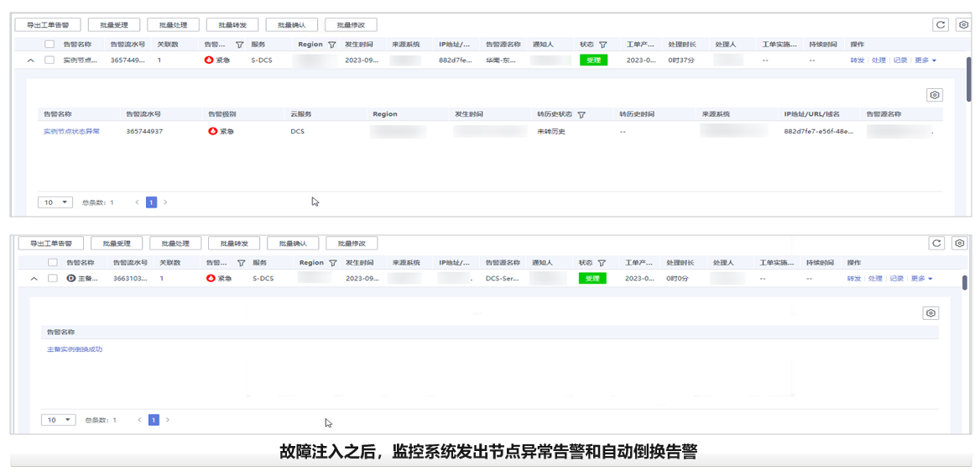This screenshot has height=472, width=980.
Task: Open 更多 dropdown in the 实例节点 alarm row
Action: pos(925,60)
